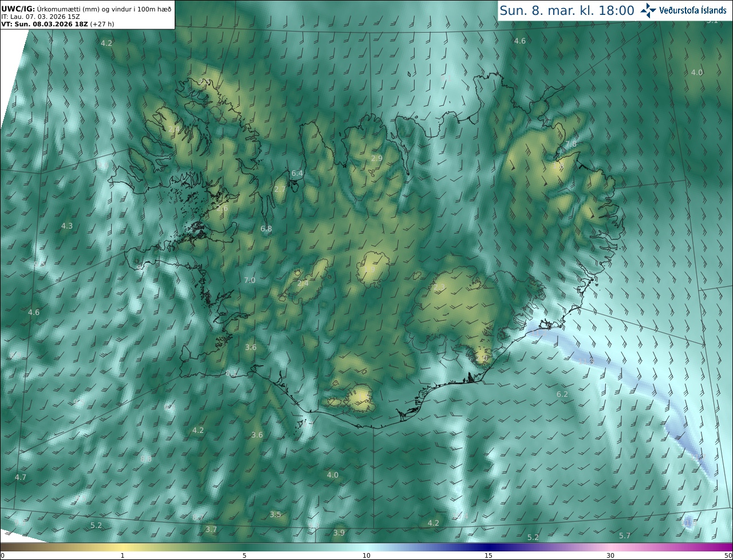Click the 10 tick on the color scale
This screenshot has width=733, height=560.
pos(366,555)
